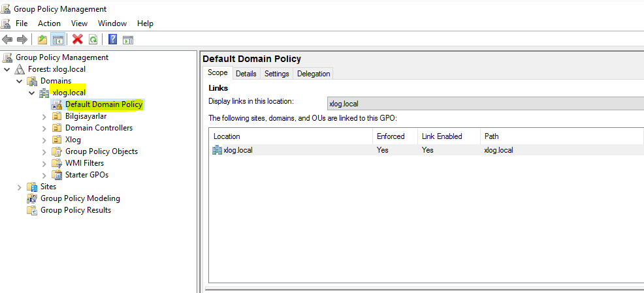The image size is (644, 293).
Task: Open the Help menu
Action: tap(146, 23)
